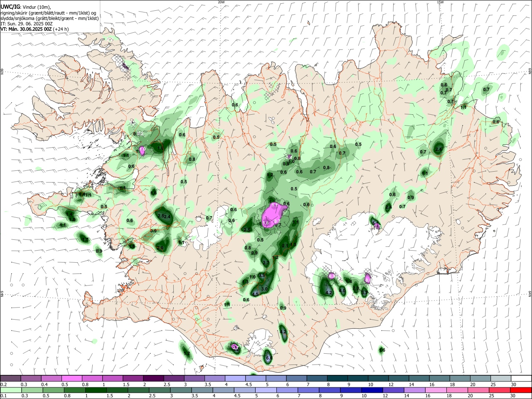This screenshot has width=532, height=399.
Task: Click the '0.2' label in the top legend row
Action: pos(3,384)
